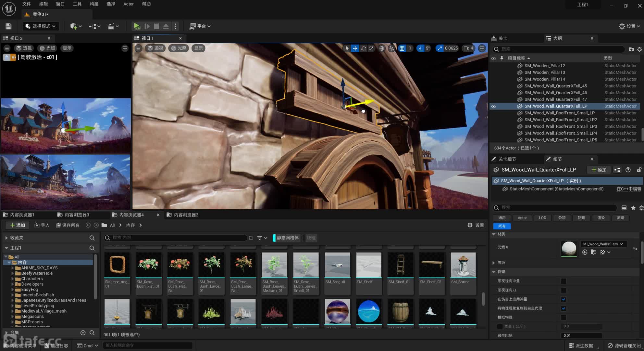This screenshot has height=351, width=644.
Task: Toggle the 忽视径向冲量 checkbox
Action: [x=563, y=281]
